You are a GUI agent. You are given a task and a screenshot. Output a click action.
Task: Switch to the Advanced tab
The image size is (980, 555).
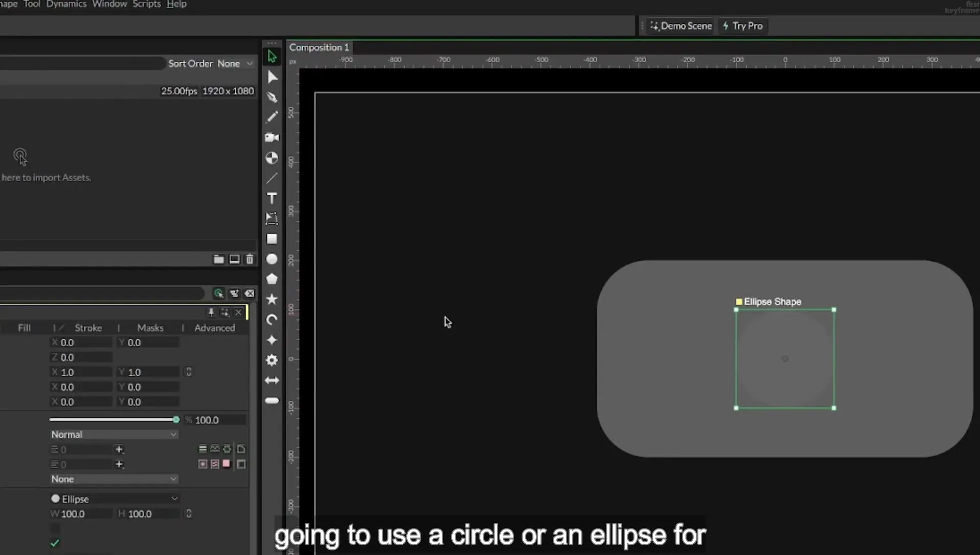click(214, 328)
